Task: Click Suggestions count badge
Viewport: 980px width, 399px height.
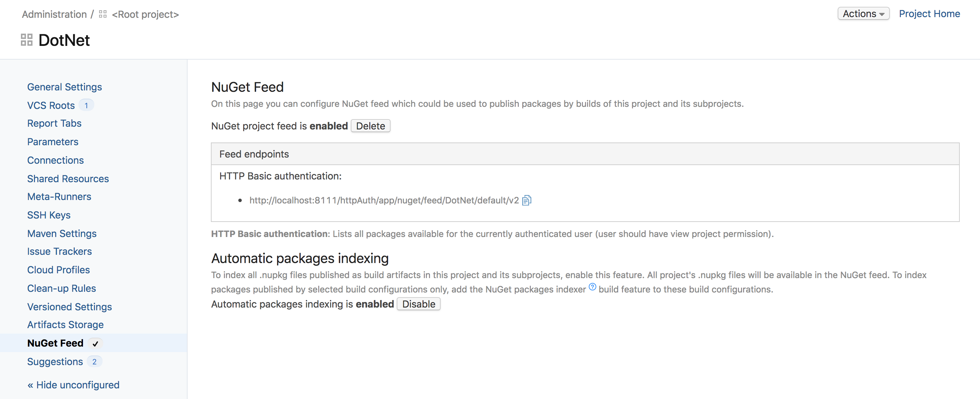Action: tap(94, 362)
